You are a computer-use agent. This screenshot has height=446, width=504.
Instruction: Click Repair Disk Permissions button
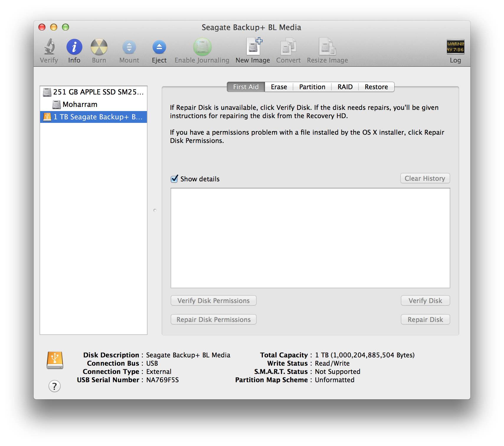pos(213,320)
